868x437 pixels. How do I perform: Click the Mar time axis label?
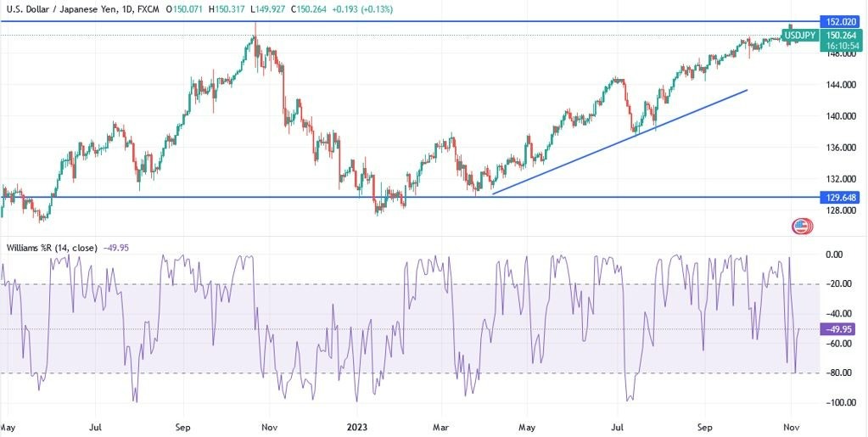pyautogui.click(x=442, y=428)
